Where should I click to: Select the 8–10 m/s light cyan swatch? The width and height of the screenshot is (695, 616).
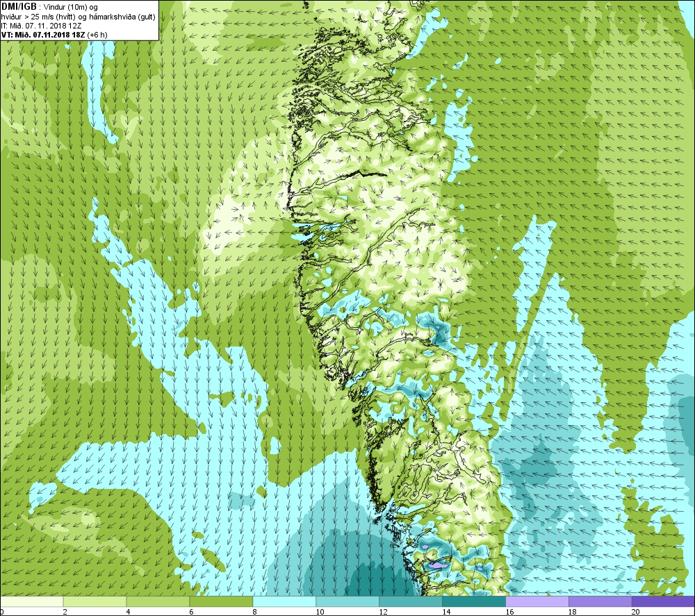(284, 601)
